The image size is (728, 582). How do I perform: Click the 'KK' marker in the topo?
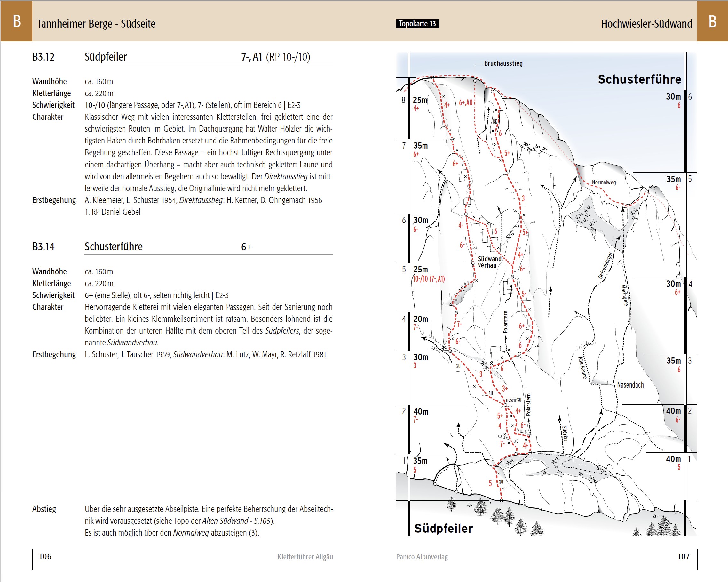(x=495, y=122)
